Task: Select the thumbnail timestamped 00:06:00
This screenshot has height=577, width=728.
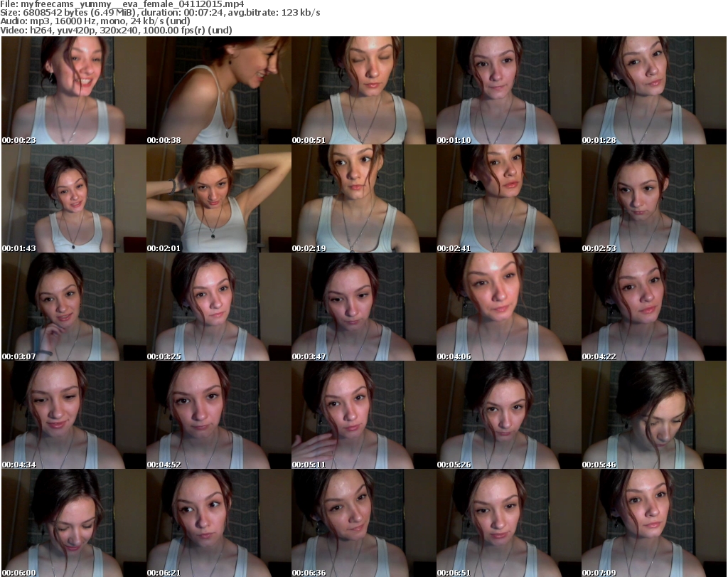Action: (x=74, y=523)
